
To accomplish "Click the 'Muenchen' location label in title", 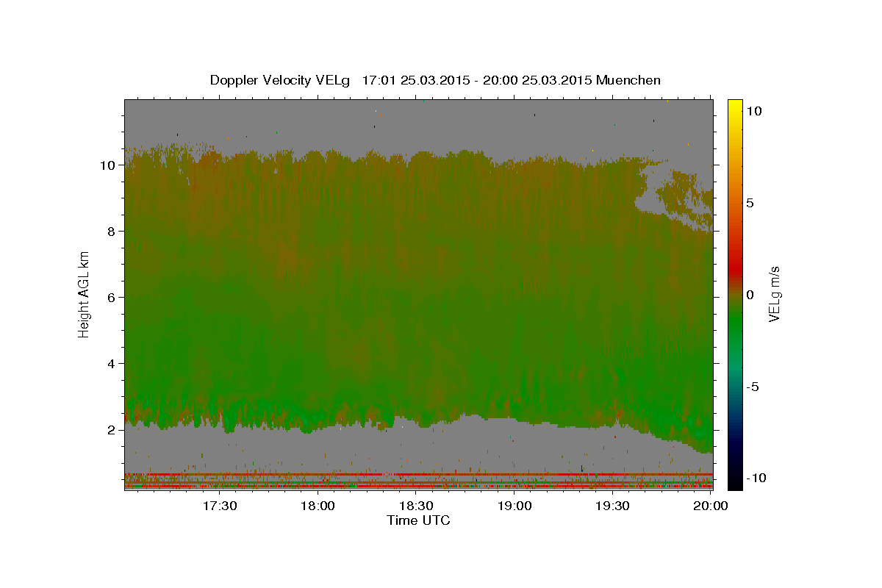I will pos(628,80).
